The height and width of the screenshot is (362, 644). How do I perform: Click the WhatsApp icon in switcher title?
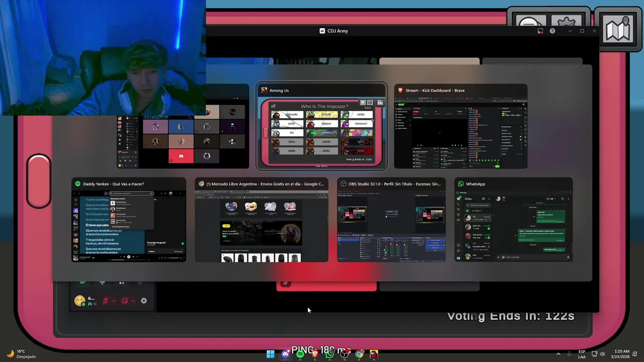[x=461, y=184]
